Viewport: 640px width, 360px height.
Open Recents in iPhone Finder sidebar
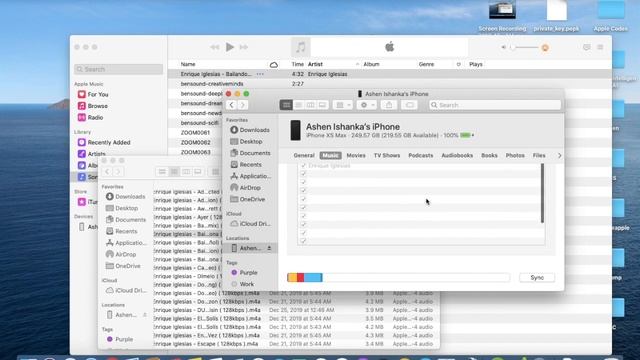tap(246, 164)
